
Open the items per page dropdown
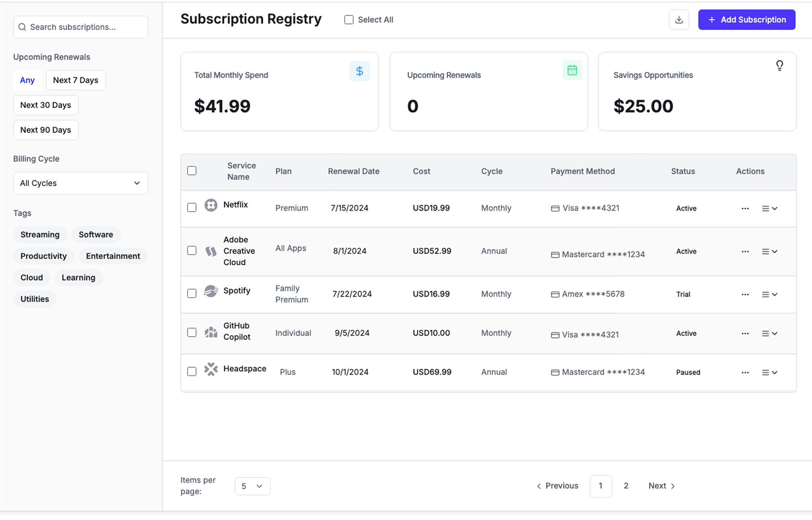click(252, 486)
